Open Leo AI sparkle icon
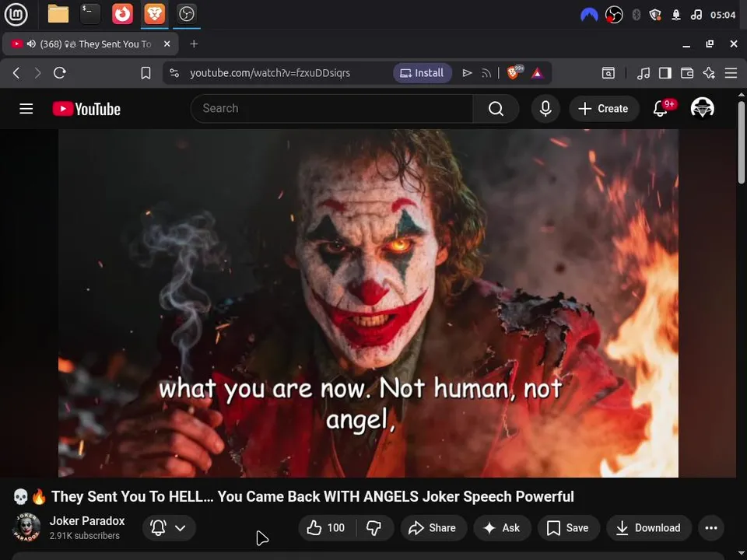The width and height of the screenshot is (747, 560). pos(709,73)
